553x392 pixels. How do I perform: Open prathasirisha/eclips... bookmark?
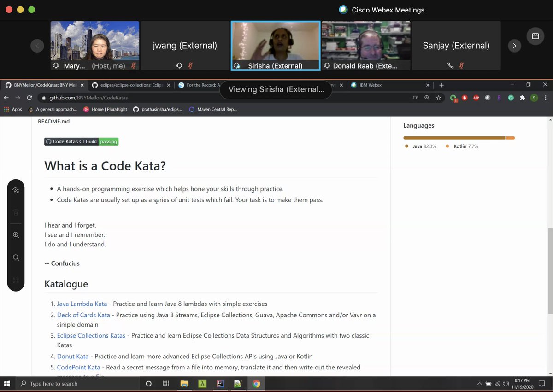[158, 109]
